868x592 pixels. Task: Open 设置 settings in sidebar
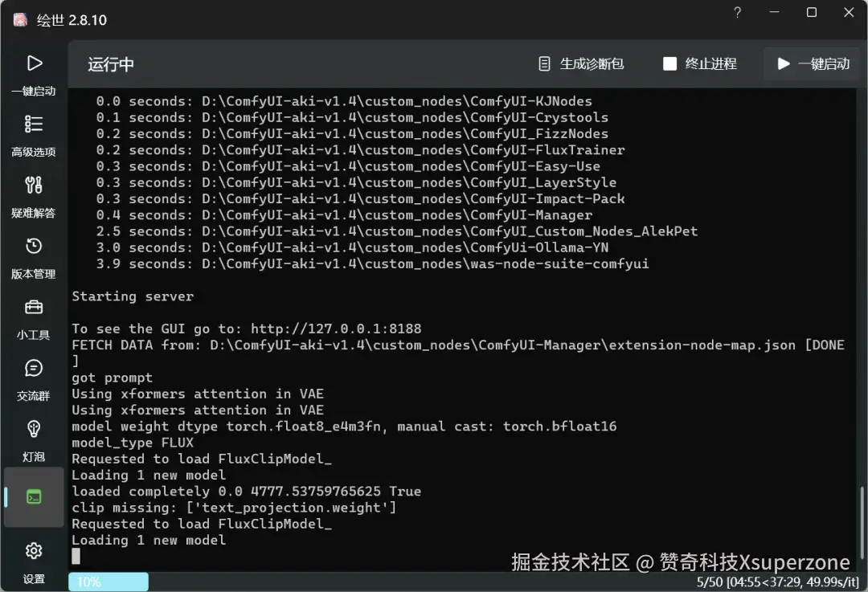coord(33,563)
